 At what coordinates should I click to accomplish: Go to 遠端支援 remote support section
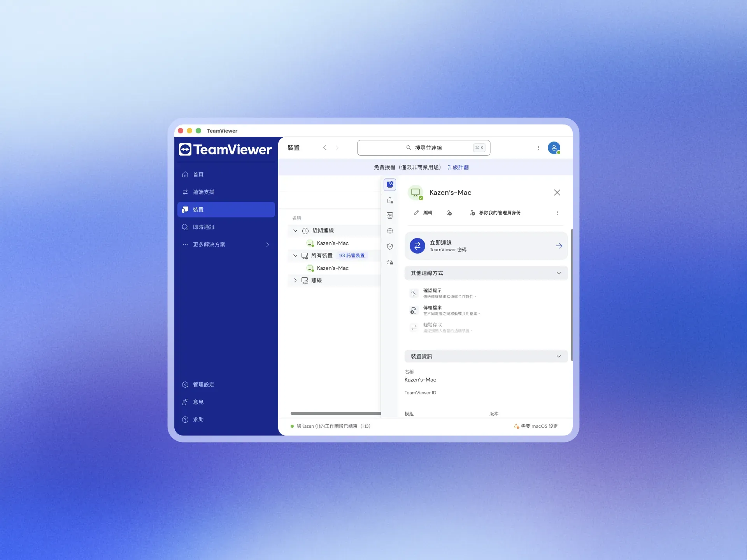pyautogui.click(x=226, y=192)
